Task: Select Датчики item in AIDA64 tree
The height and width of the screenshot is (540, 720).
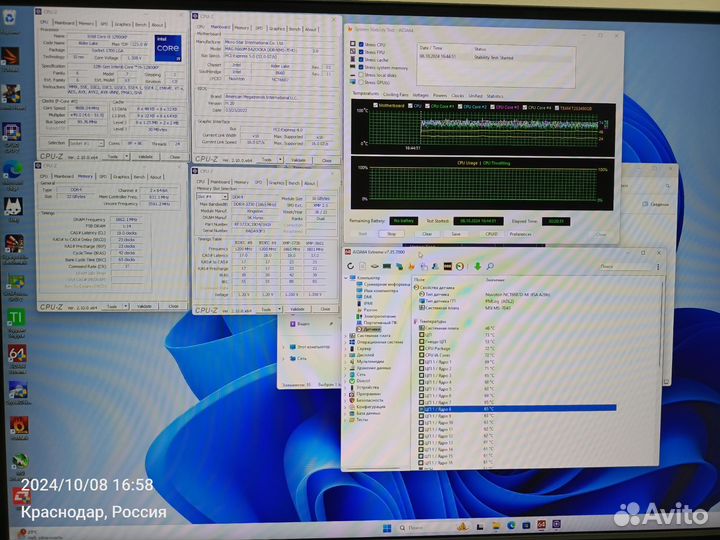Action: [369, 329]
